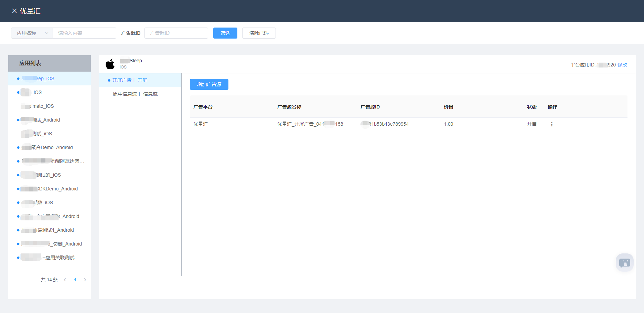Click the 价格 column header

coord(449,107)
